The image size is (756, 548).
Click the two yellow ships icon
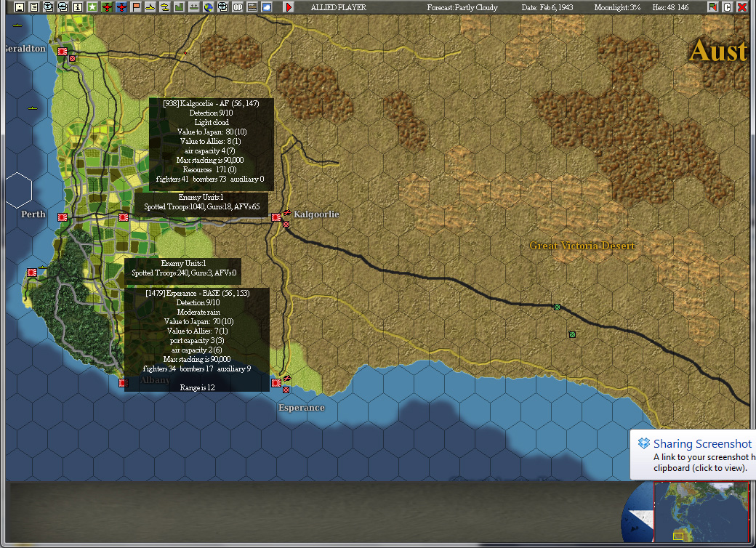[164, 7]
